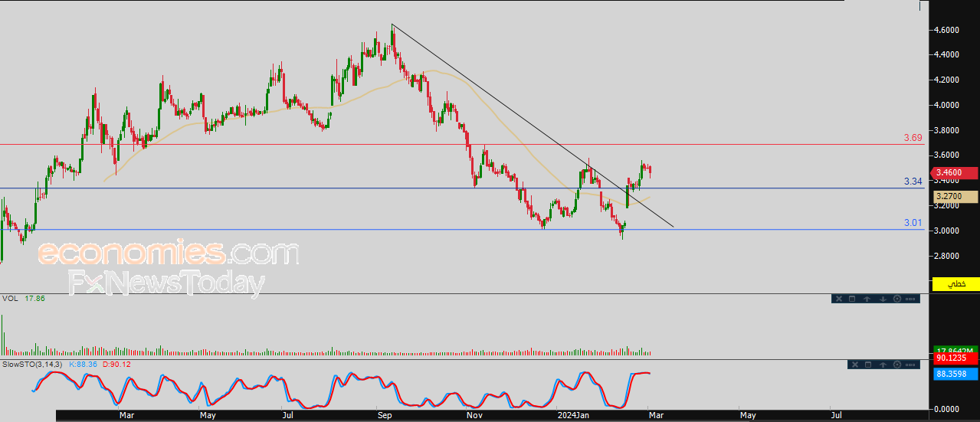Click the Sep label on time axis
980x422 pixels.
(385, 415)
